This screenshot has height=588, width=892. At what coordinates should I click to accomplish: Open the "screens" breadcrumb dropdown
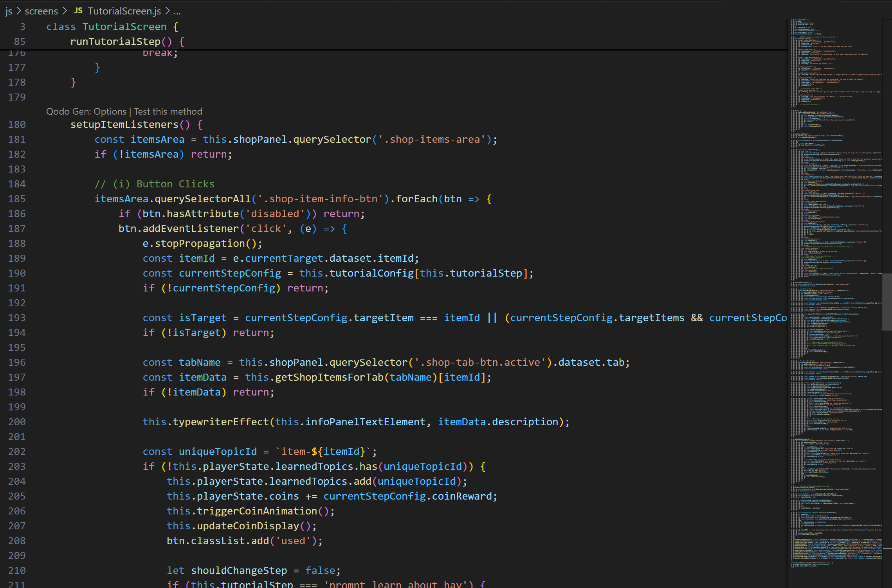[x=41, y=11]
